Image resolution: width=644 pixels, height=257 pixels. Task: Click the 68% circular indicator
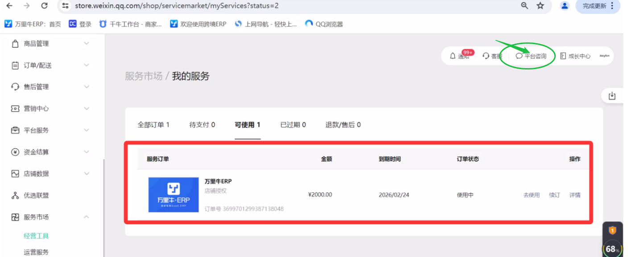point(613,249)
